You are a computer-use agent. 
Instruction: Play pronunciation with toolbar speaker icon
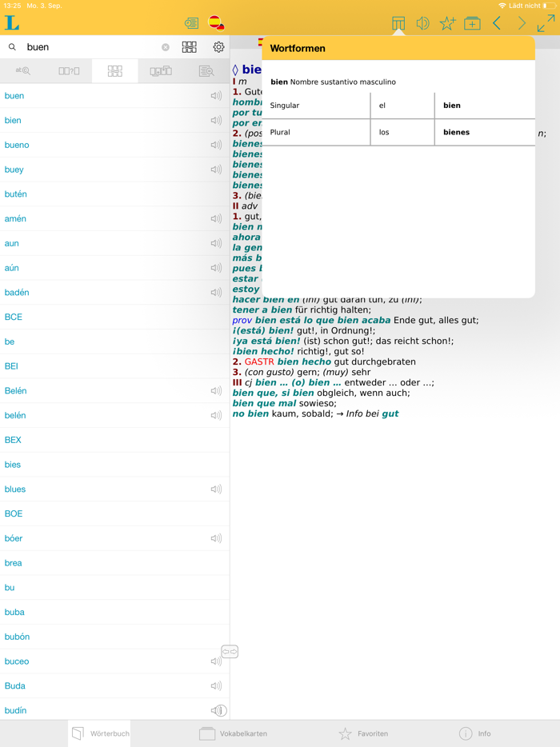click(x=422, y=23)
